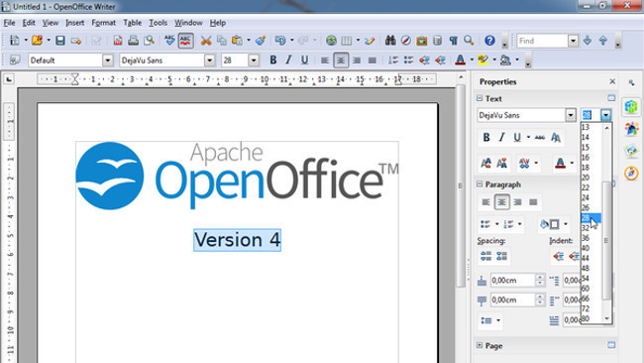Close the Properties panel

click(612, 81)
